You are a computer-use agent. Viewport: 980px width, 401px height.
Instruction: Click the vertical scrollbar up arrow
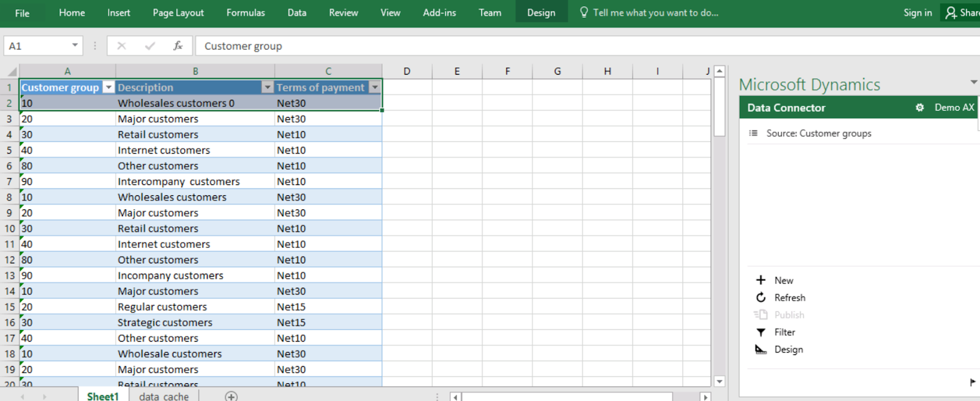[x=720, y=71]
